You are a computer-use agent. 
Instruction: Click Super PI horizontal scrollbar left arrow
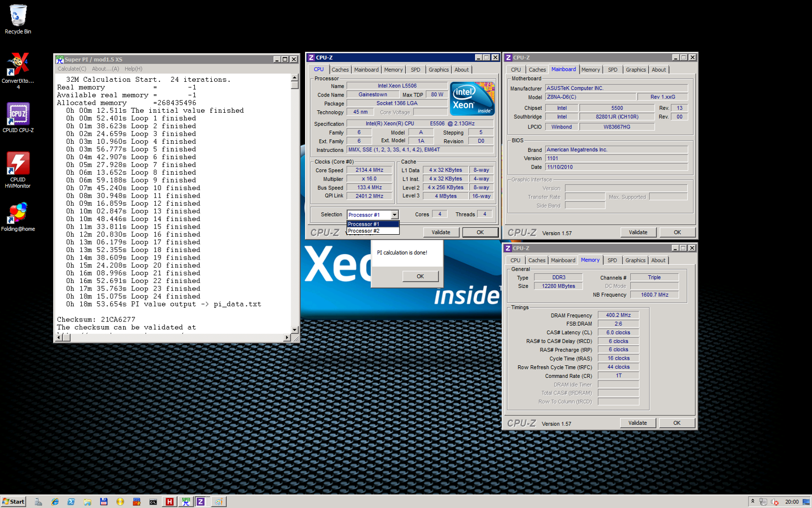(x=59, y=337)
